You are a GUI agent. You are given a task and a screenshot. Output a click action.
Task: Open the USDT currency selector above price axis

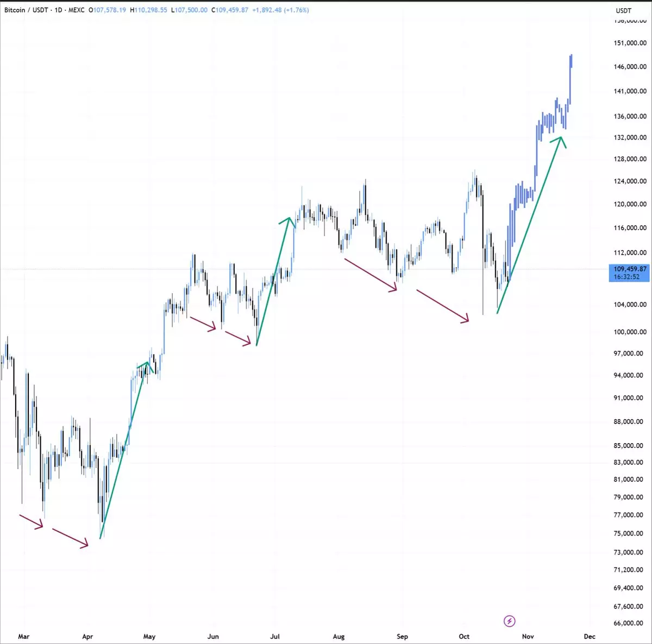click(623, 10)
